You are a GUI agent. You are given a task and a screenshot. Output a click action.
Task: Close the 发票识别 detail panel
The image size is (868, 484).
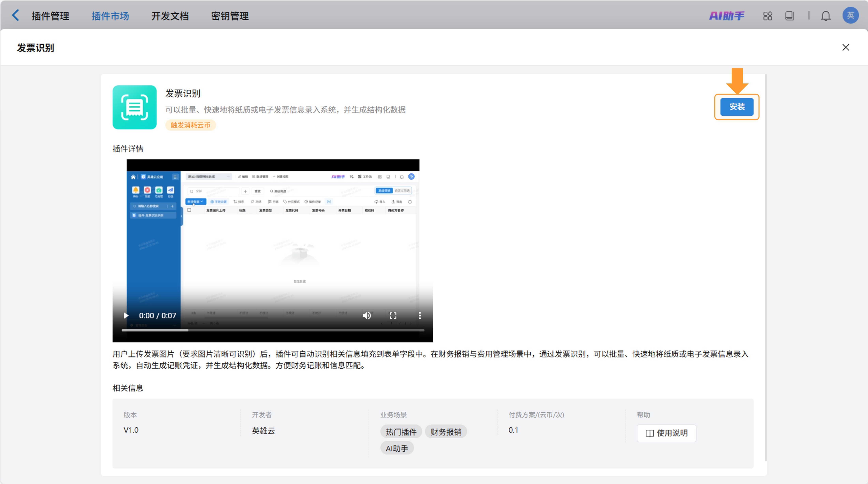tap(846, 48)
